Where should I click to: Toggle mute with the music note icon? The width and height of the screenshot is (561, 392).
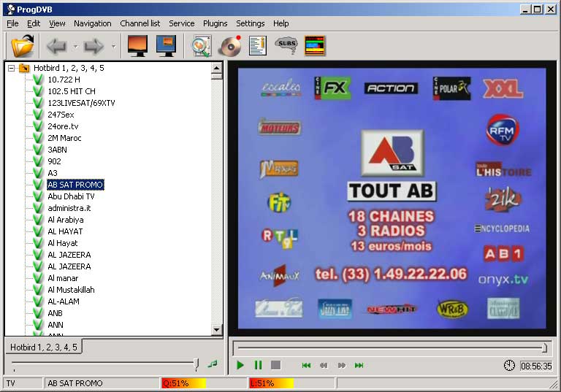point(213,364)
